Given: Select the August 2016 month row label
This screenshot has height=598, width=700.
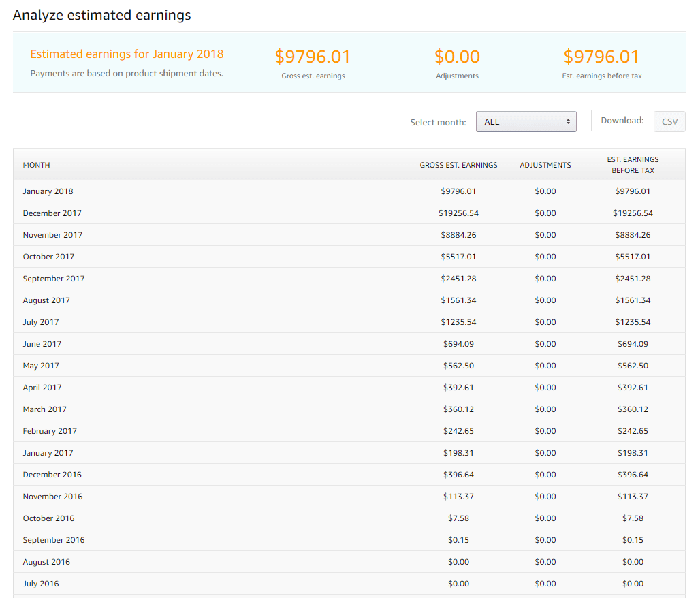Looking at the screenshot, I should (46, 562).
